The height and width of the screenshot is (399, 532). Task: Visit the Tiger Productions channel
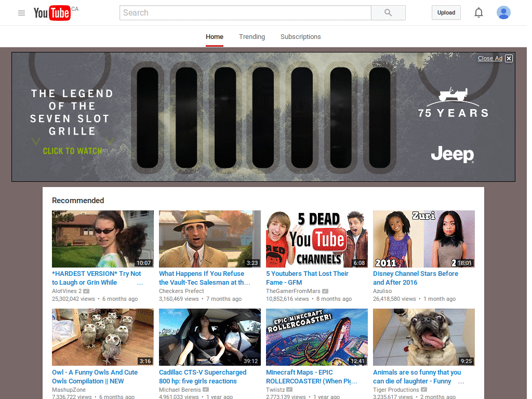(396, 390)
